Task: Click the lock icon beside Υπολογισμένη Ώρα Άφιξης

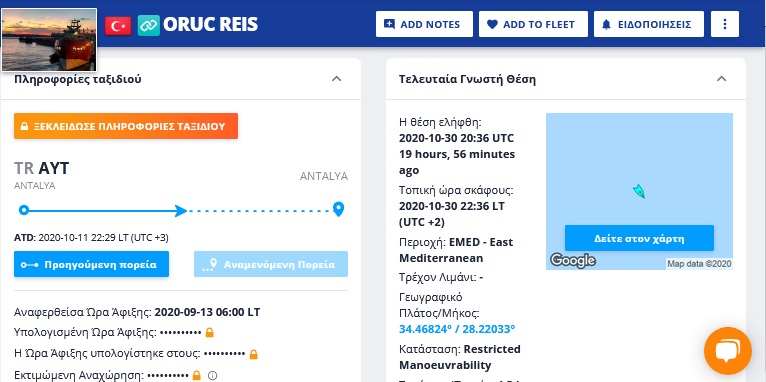Action: pyautogui.click(x=210, y=333)
